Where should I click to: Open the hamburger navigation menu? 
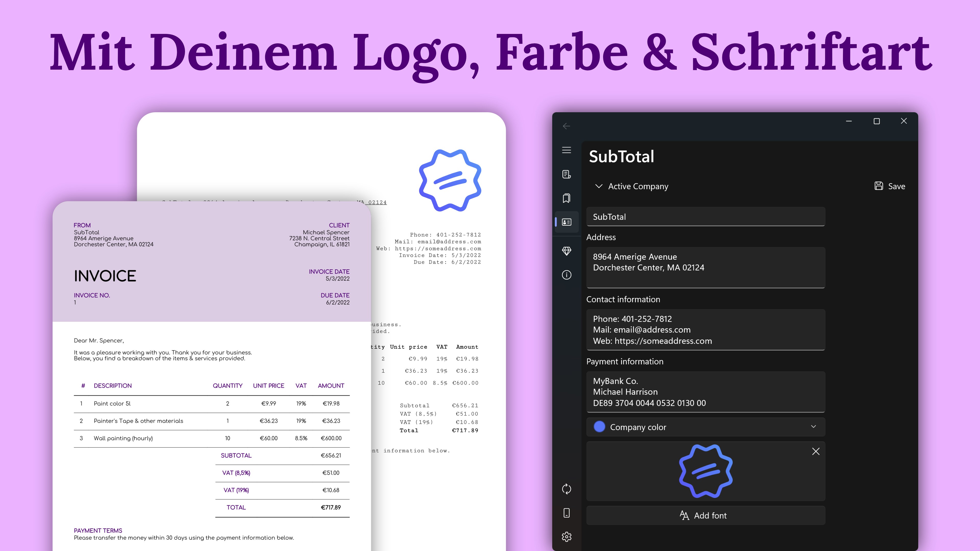567,150
